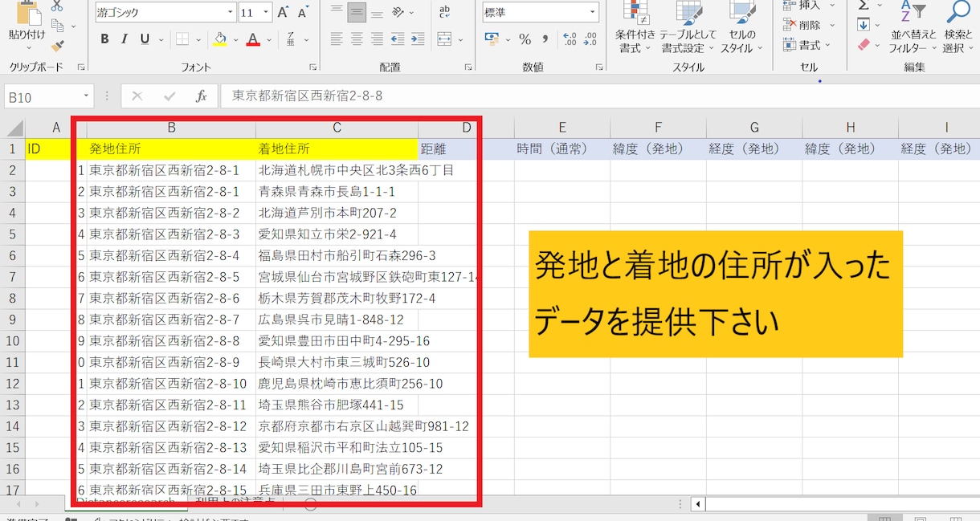980x521 pixels.
Task: Toggle Bold formatting
Action: click(104, 39)
